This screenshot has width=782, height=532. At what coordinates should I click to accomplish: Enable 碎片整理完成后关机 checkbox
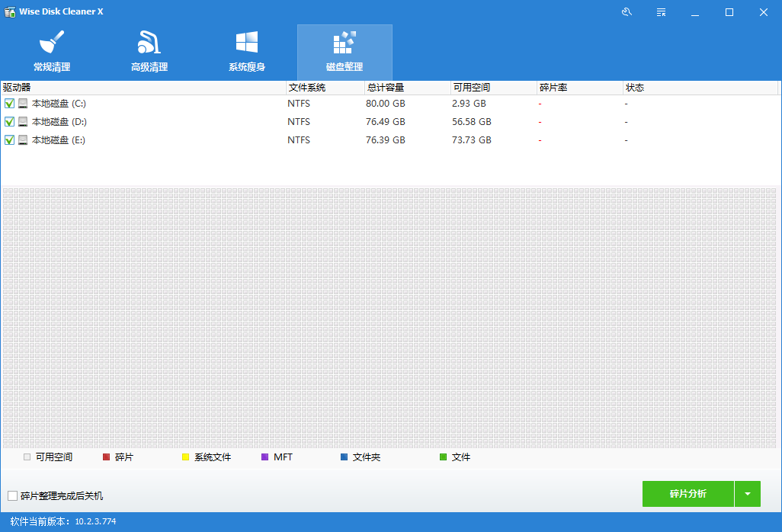point(12,496)
